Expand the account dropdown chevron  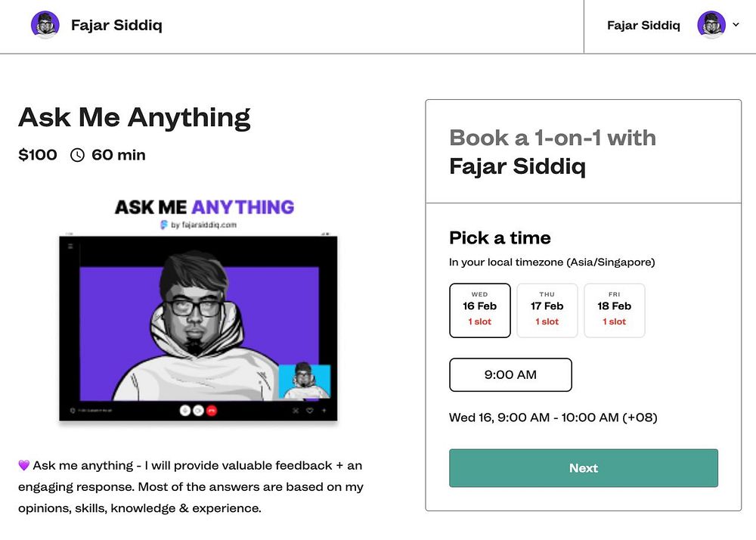(x=736, y=25)
